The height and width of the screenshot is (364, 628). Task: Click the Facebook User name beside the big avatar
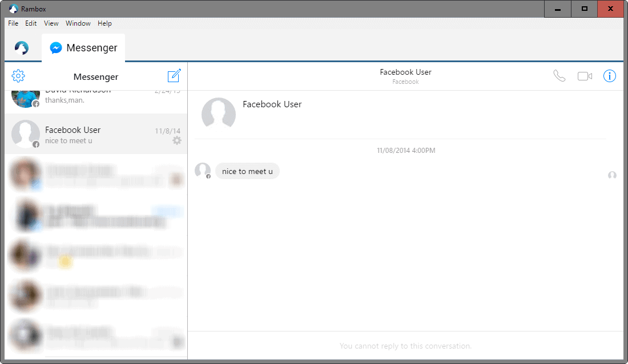[272, 104]
